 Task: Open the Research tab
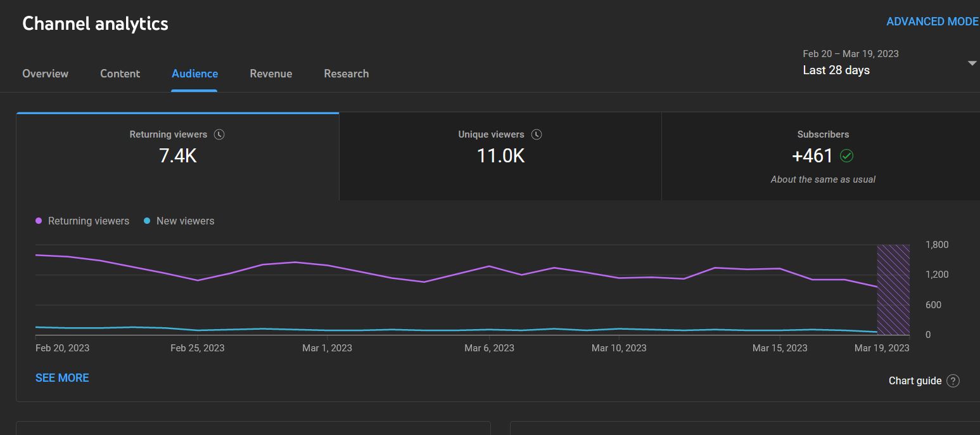[346, 74]
